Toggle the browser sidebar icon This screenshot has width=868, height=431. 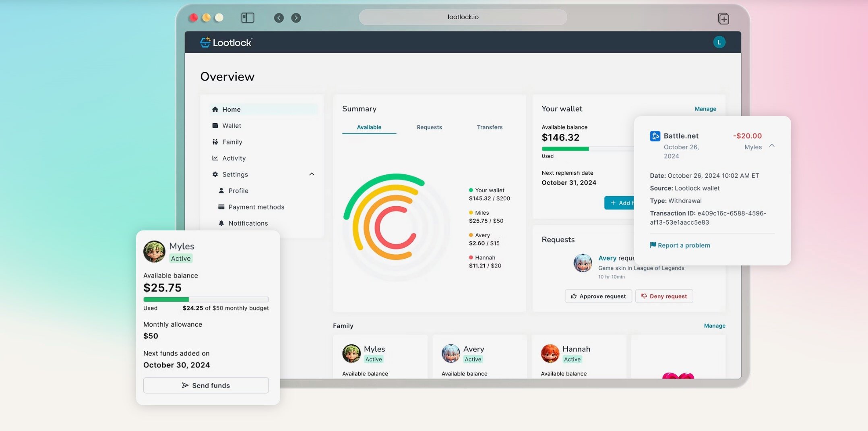[x=248, y=18]
